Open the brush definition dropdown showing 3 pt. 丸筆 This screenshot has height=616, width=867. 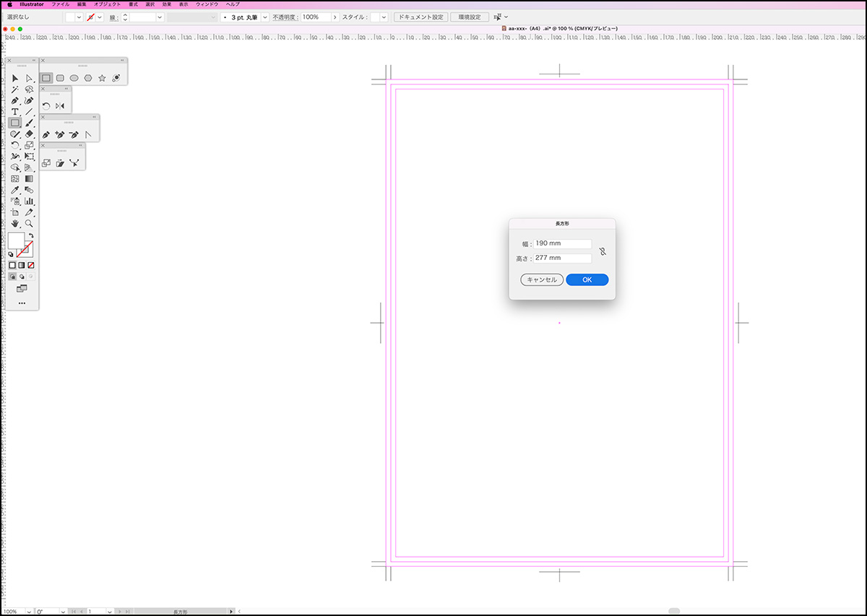[x=264, y=17]
